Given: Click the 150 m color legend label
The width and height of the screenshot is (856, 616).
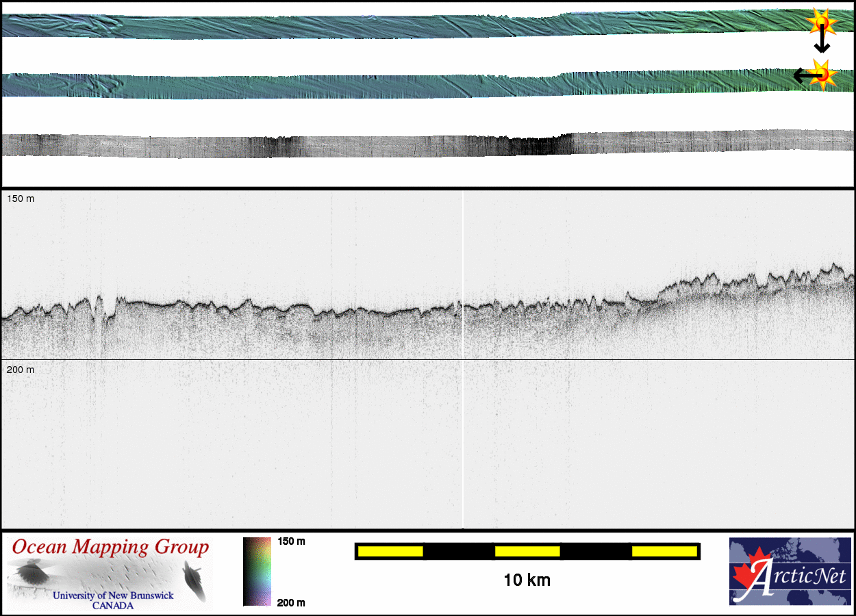Looking at the screenshot, I should (291, 541).
